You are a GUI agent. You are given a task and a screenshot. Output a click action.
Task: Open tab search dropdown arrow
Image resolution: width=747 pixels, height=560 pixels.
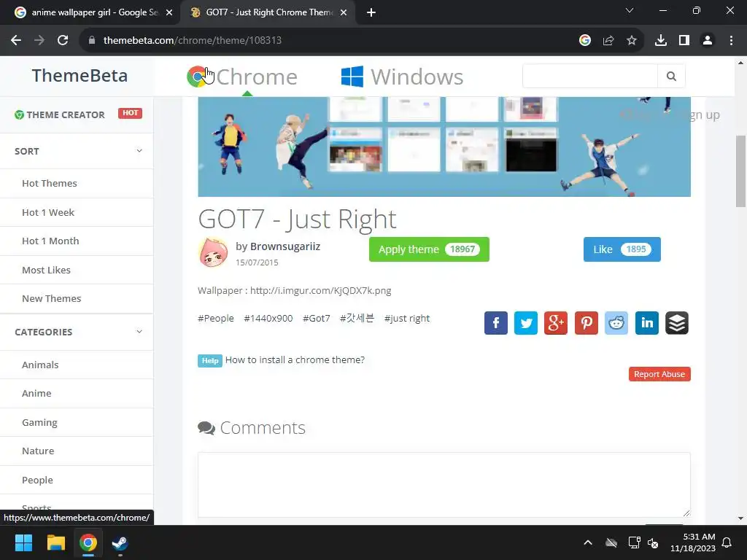[630, 10]
